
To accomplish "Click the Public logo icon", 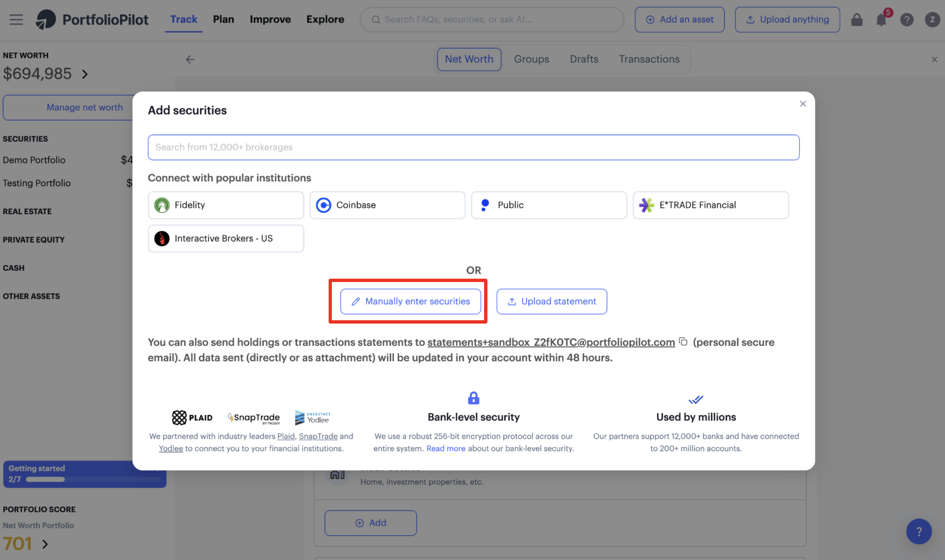I will pyautogui.click(x=485, y=205).
